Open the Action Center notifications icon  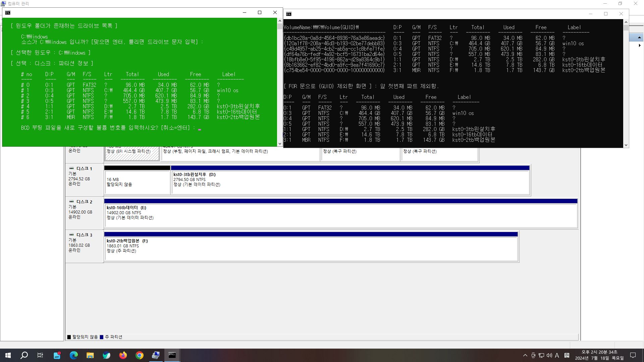(633, 355)
